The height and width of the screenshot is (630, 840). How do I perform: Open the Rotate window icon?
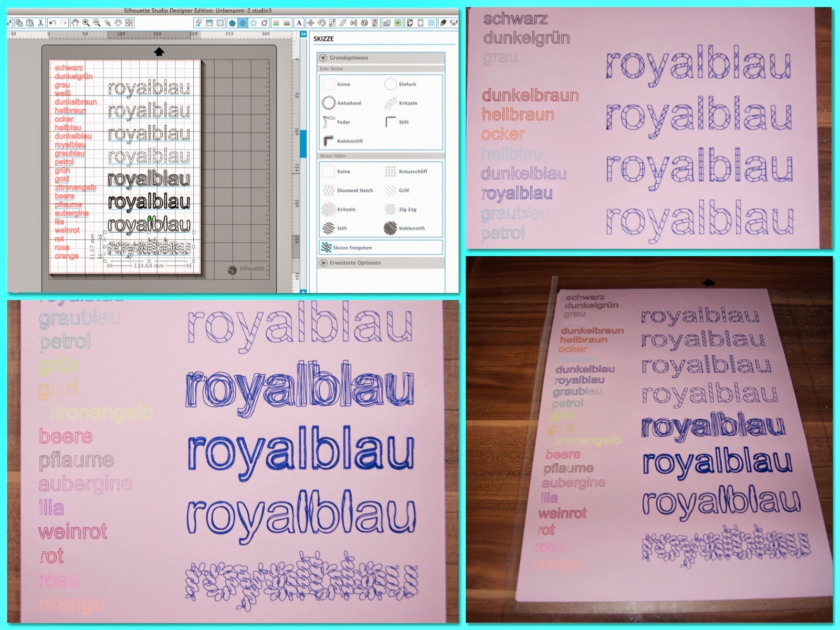click(x=321, y=23)
